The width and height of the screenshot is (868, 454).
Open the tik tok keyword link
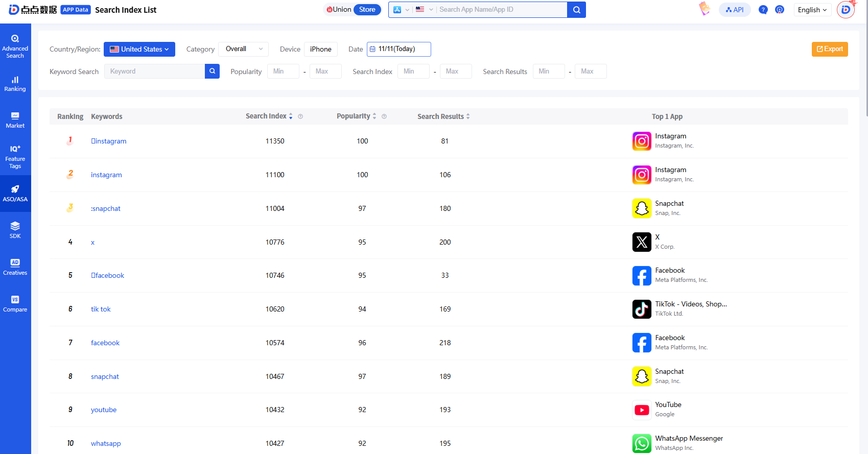point(101,309)
